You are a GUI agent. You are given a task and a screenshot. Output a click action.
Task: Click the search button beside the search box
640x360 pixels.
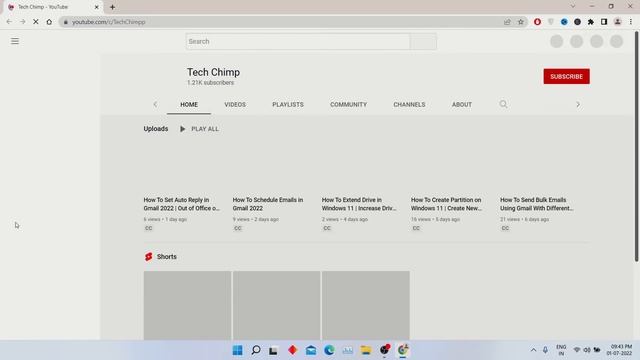(423, 42)
